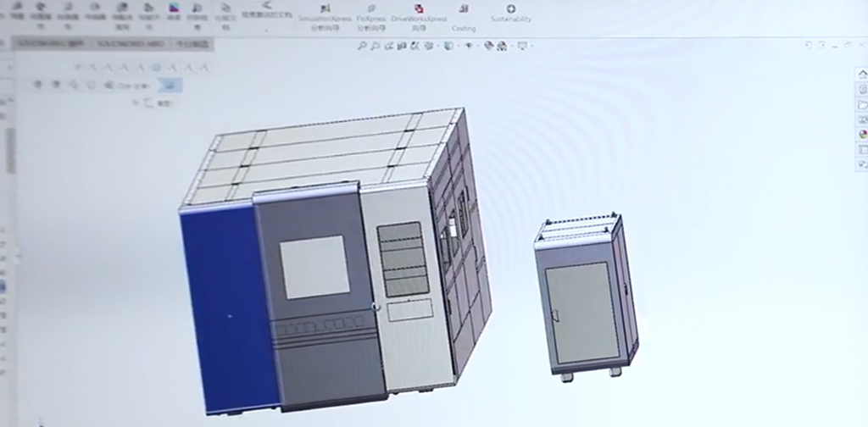Click Zoom to Area magnifier icon
Image resolution: width=868 pixels, height=427 pixels.
(376, 47)
